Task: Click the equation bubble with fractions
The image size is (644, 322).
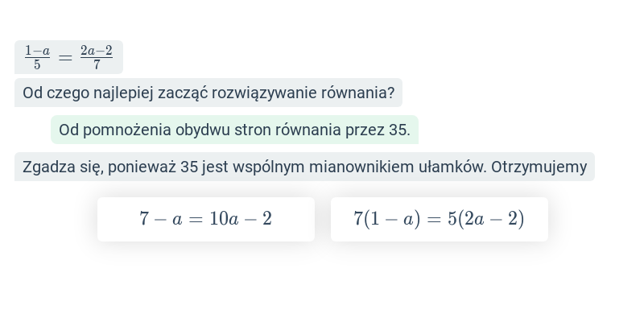Action: tap(68, 57)
